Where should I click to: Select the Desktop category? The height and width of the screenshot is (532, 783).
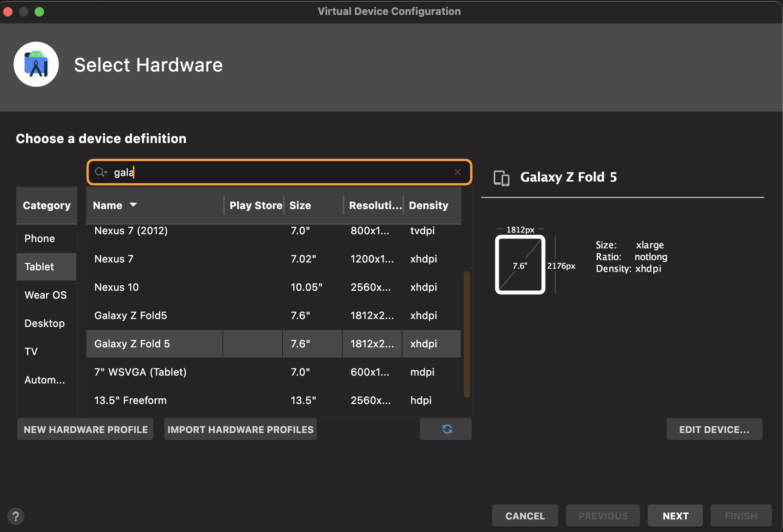pyautogui.click(x=46, y=323)
